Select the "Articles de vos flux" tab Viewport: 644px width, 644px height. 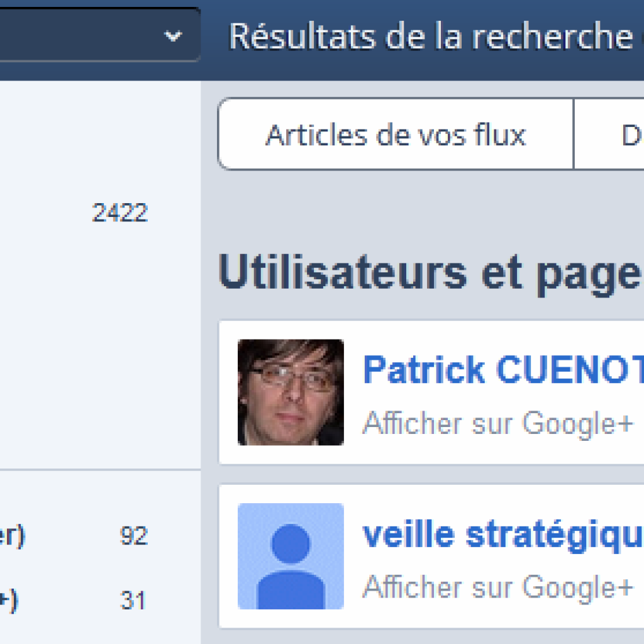coord(395,135)
